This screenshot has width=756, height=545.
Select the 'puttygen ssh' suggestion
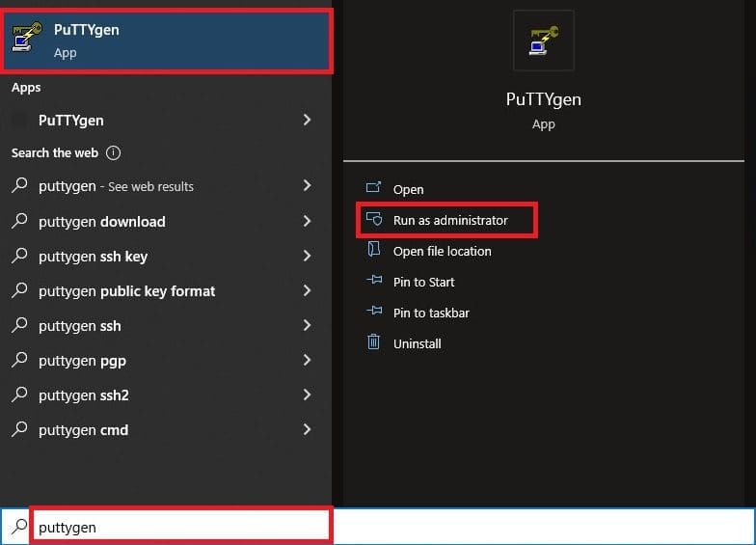click(x=166, y=326)
